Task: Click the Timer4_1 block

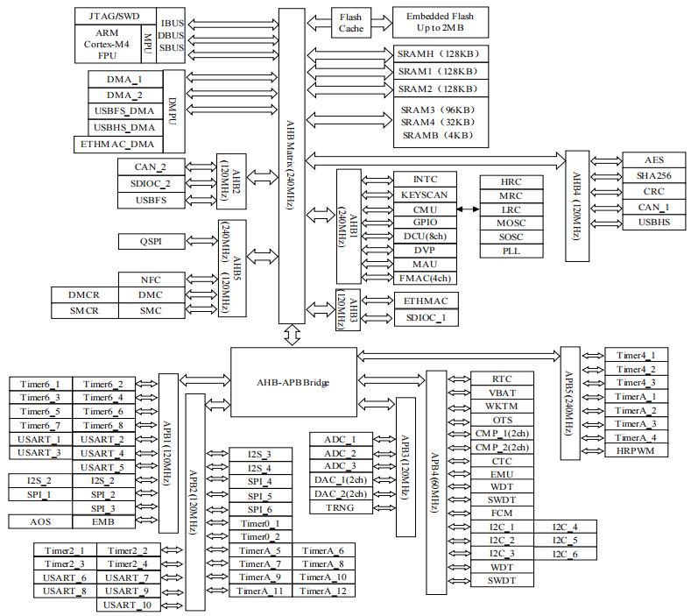Action: coord(636,355)
